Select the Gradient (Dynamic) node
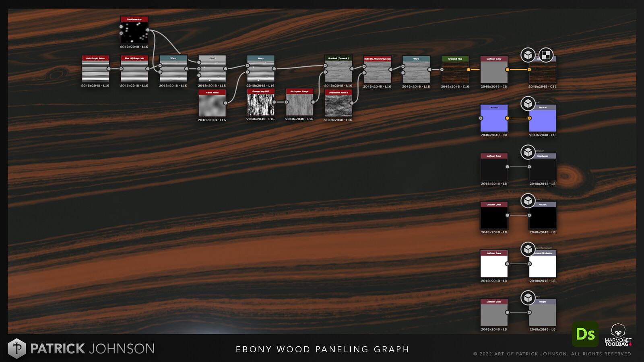 click(339, 69)
